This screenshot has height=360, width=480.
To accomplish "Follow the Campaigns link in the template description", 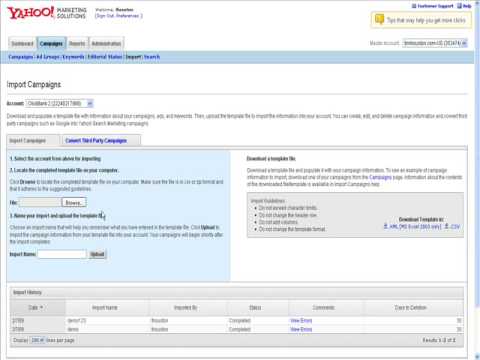I will point(380,177).
